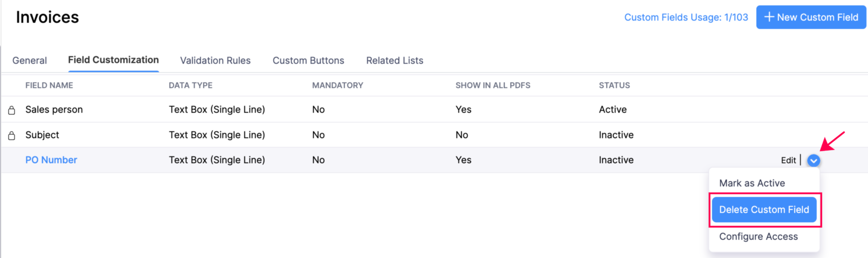868x258 pixels.
Task: Switch to the Validation Rules tab
Action: [215, 60]
